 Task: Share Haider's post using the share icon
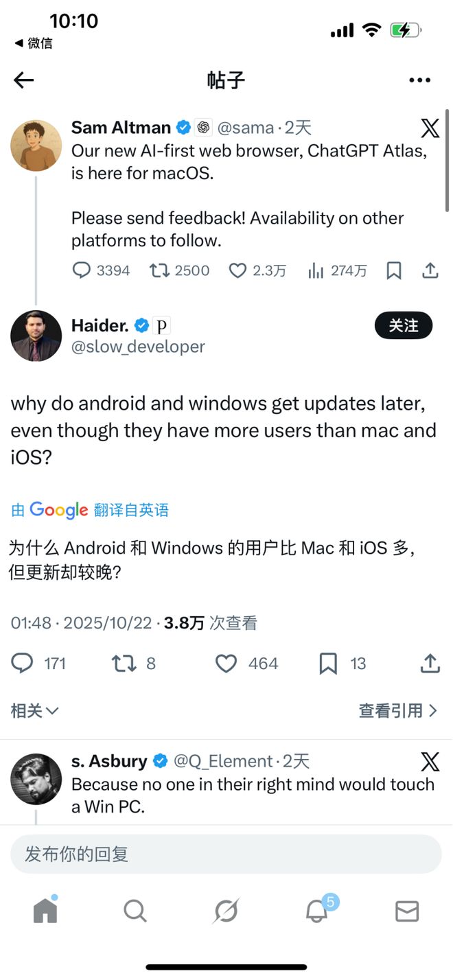pyautogui.click(x=430, y=664)
